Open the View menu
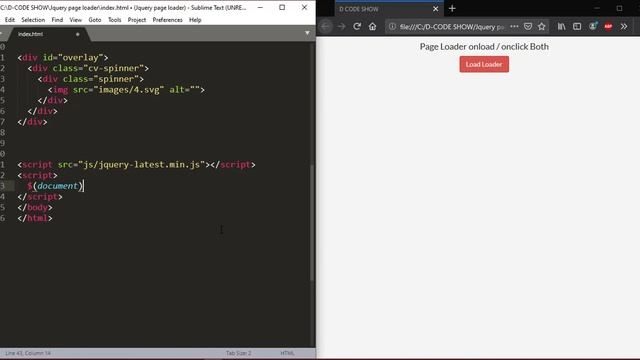 76,20
